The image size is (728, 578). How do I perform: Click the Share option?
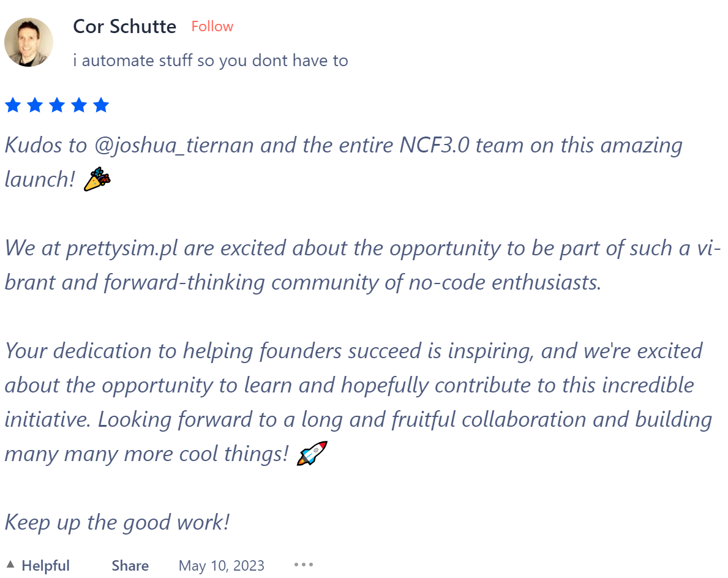click(x=130, y=565)
